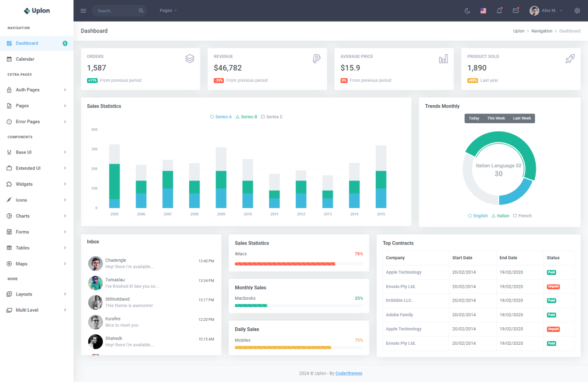
Task: Click the Macbooks green progress bar
Action: [x=251, y=306]
